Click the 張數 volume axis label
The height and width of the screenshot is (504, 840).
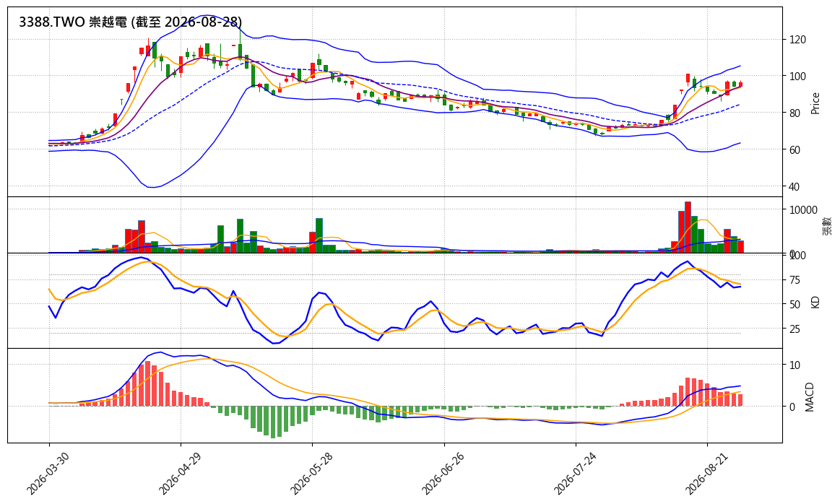(827, 225)
